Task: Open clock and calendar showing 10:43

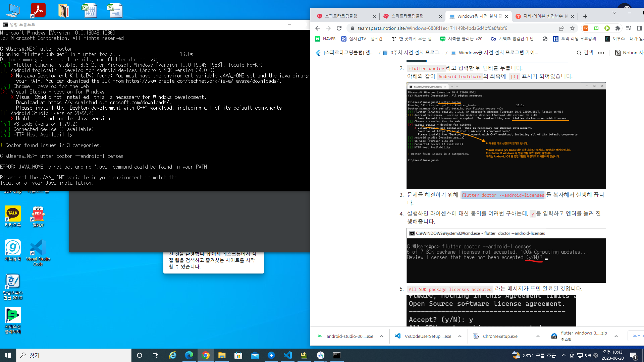Action: tap(612, 355)
